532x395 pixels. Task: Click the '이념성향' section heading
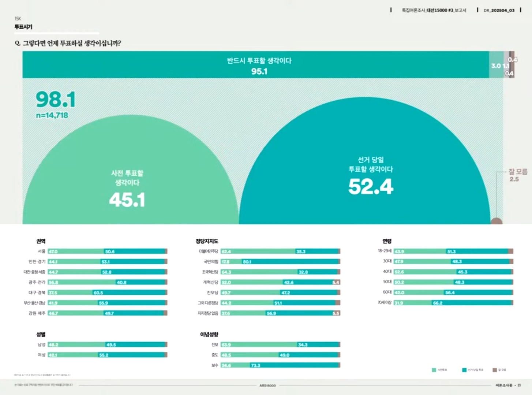(209, 335)
